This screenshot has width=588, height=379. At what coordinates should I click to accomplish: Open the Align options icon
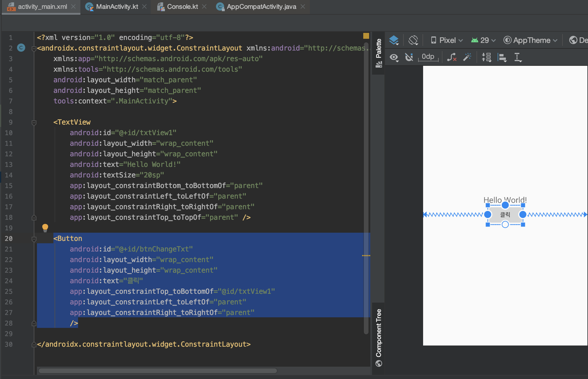pos(502,57)
